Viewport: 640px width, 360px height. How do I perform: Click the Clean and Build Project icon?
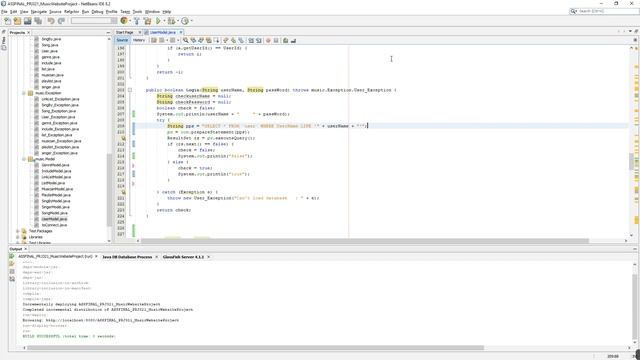point(147,21)
